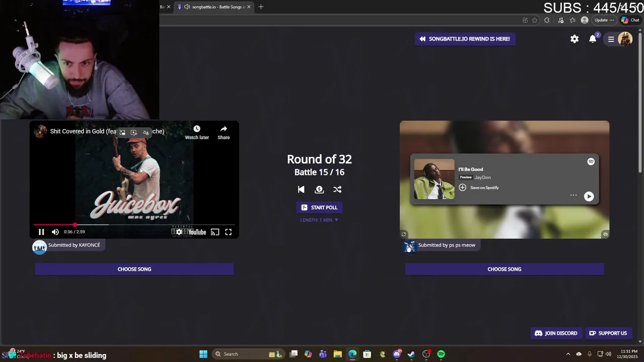This screenshot has width=644, height=362.
Task: Open File Explorer from taskbar
Action: point(338,354)
